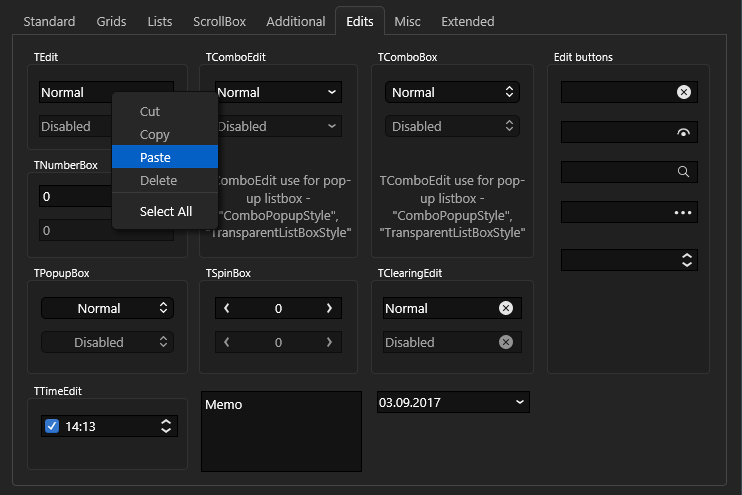Click the TTimeEdit group label
Screen dimensions: 742x495
click(58, 391)
